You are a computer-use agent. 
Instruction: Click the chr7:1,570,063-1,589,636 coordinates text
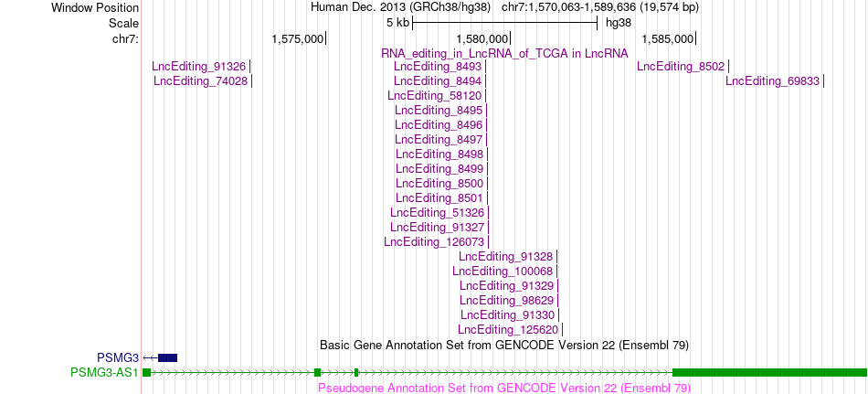600,7
